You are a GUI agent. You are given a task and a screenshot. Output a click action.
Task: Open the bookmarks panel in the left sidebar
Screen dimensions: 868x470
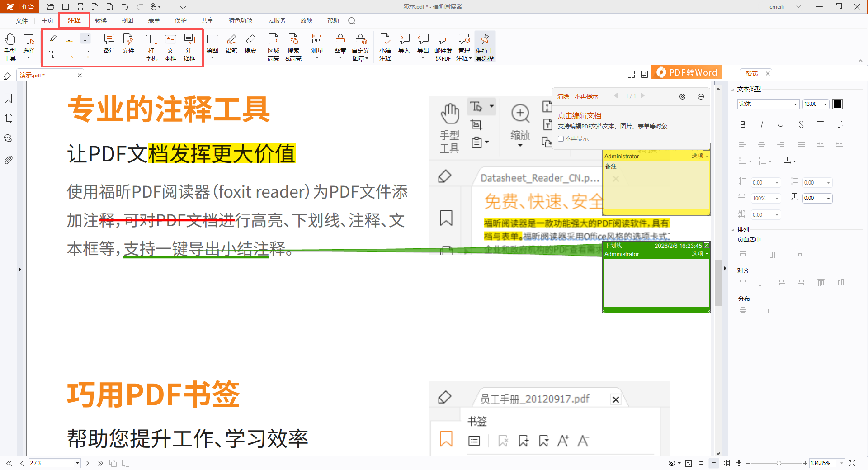[x=8, y=98]
